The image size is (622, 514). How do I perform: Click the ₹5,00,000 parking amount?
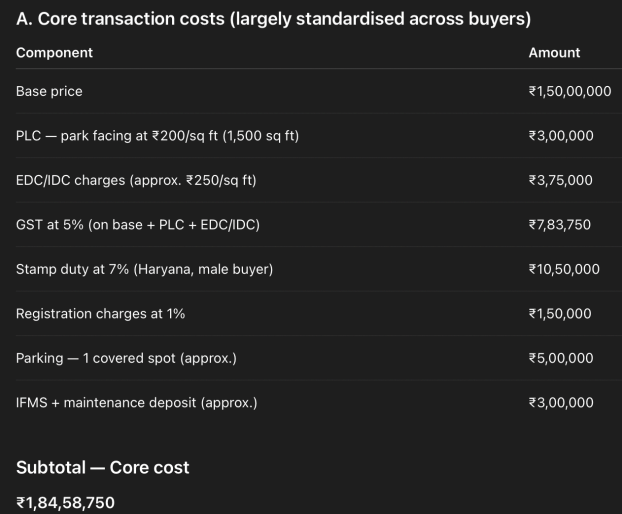pos(560,358)
